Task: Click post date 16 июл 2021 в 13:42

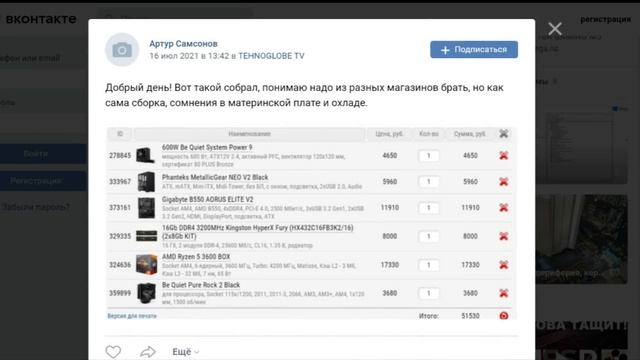Action: click(189, 56)
